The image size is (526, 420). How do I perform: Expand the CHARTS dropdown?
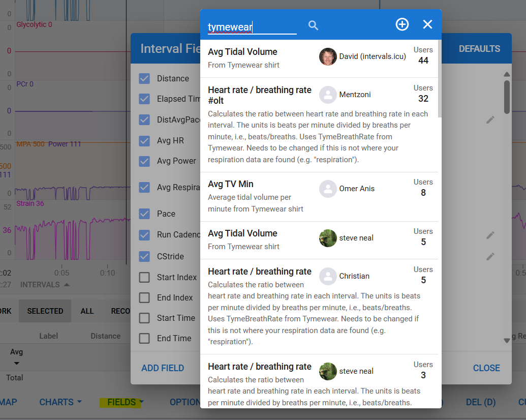click(x=60, y=402)
